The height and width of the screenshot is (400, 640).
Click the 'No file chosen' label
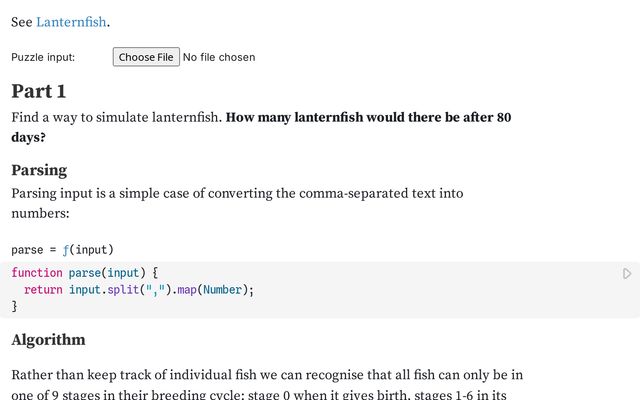[x=219, y=57]
